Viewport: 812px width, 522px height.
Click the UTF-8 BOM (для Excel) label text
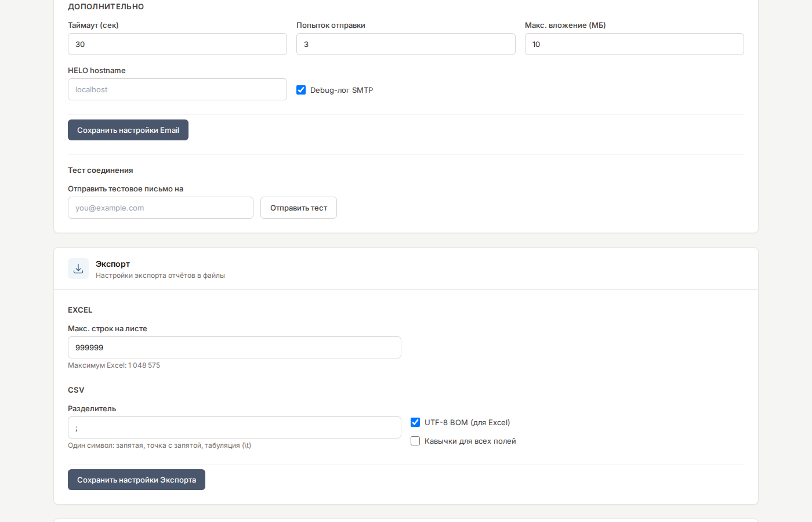tap(467, 422)
